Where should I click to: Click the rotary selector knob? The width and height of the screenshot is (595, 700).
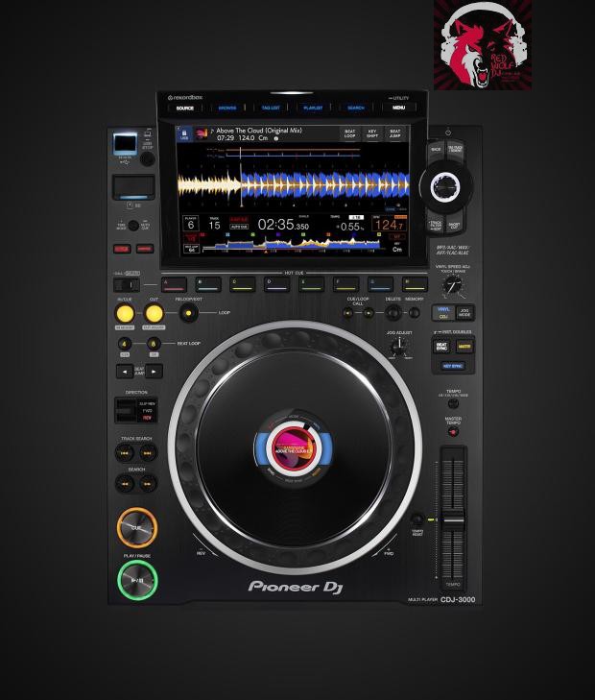tap(444, 186)
